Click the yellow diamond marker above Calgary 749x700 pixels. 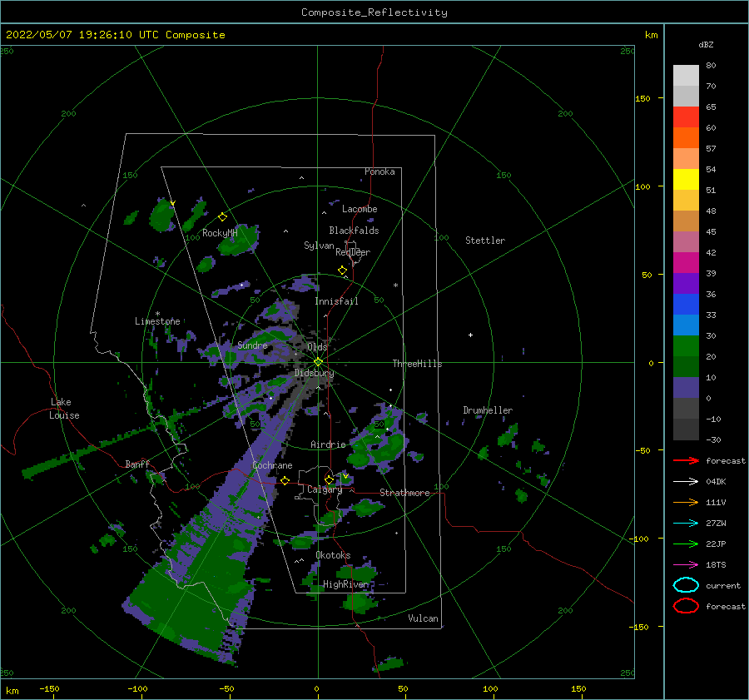pyautogui.click(x=329, y=479)
